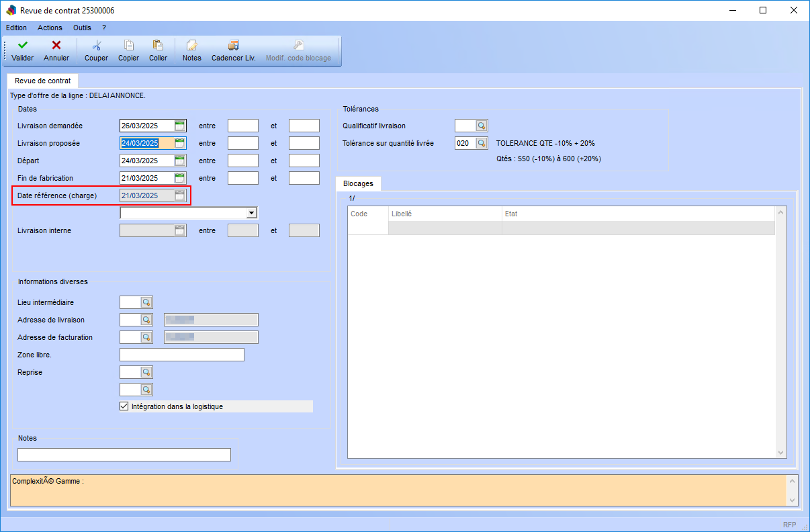Open lookup for Tolérance sur quantité livrée
The width and height of the screenshot is (810, 532).
point(481,143)
